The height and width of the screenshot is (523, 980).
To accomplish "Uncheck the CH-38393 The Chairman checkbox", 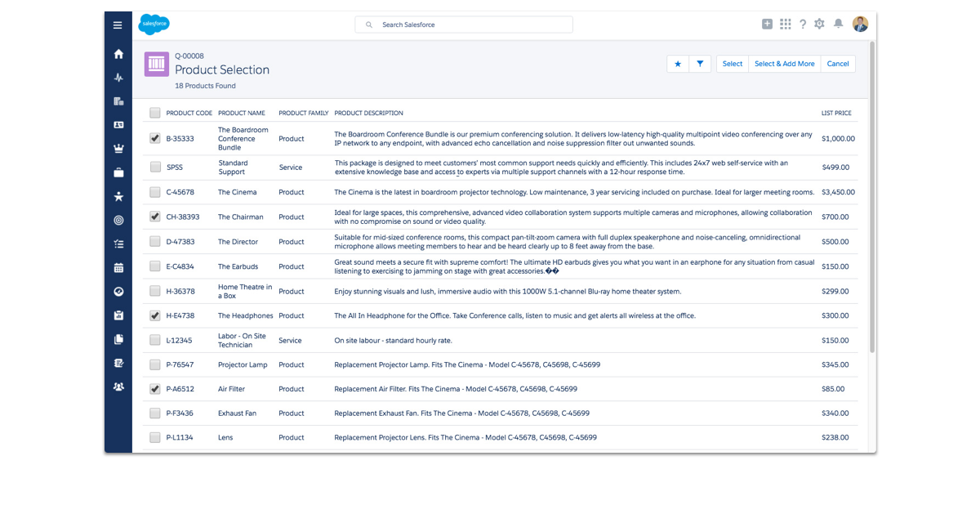I will [155, 217].
